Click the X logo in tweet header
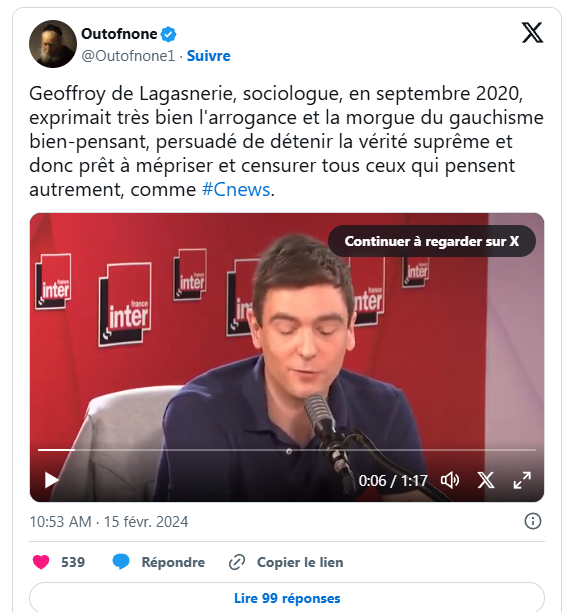This screenshot has width=578, height=612. pos(532,32)
